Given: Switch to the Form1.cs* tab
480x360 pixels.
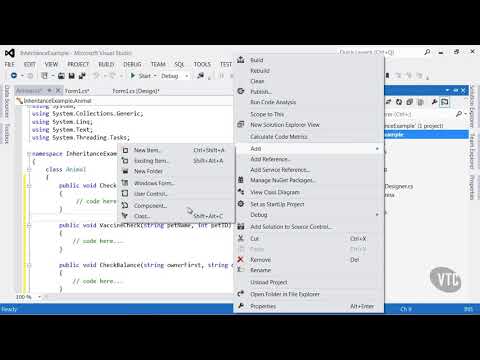Looking at the screenshot, I should click(77, 91).
